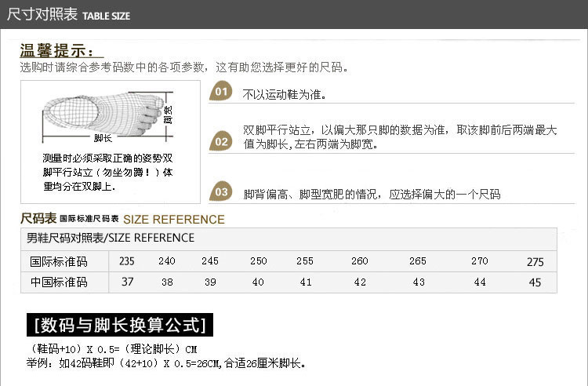Screen dimensions: 588x386
Task: Click the 02 numbered tip badge
Action: click(x=221, y=140)
